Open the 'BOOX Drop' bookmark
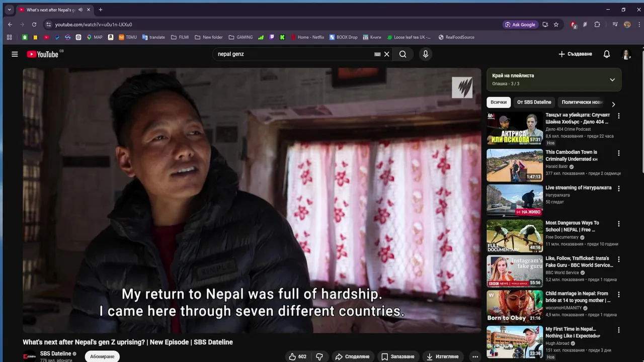 pos(343,37)
